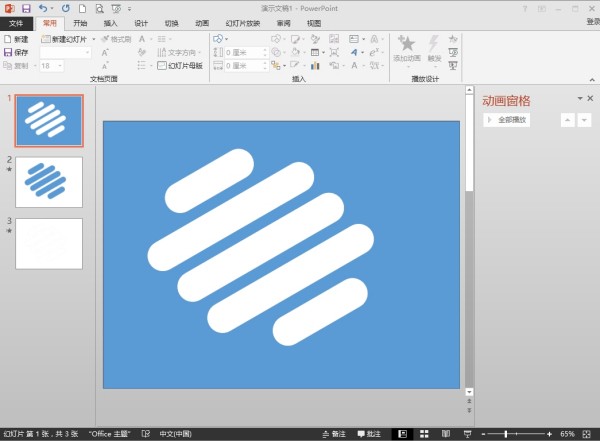Viewport: 600px width, 441px height.
Task: Select slide 2 thumbnail in the slide panel
Action: coord(49,181)
